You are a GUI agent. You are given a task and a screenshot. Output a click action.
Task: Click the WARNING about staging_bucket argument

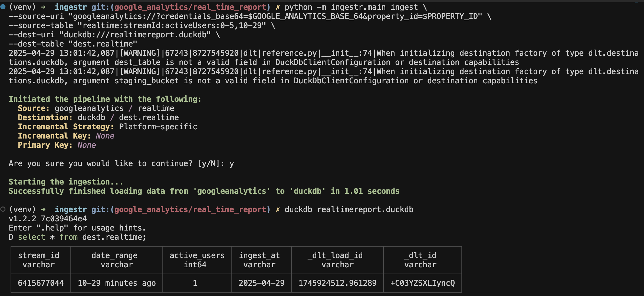[x=324, y=76]
